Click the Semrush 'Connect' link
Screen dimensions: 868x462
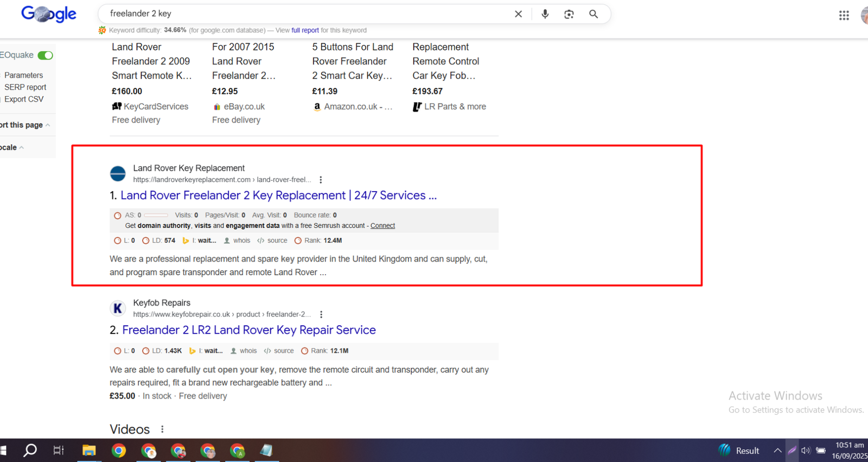382,226
